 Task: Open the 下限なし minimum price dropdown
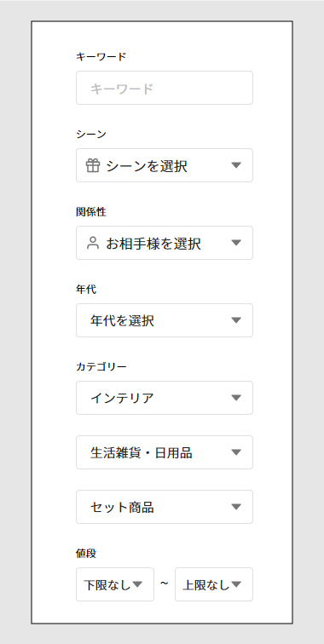[x=115, y=584]
